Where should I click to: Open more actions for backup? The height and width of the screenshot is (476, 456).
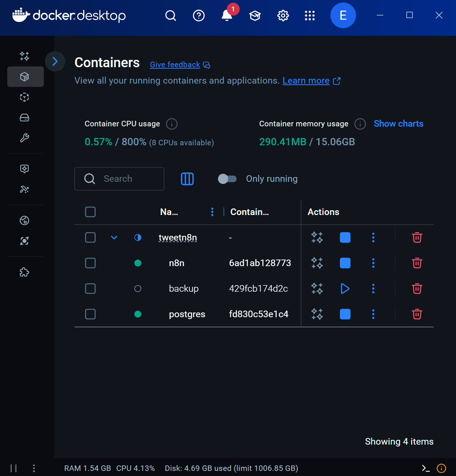[x=373, y=289]
